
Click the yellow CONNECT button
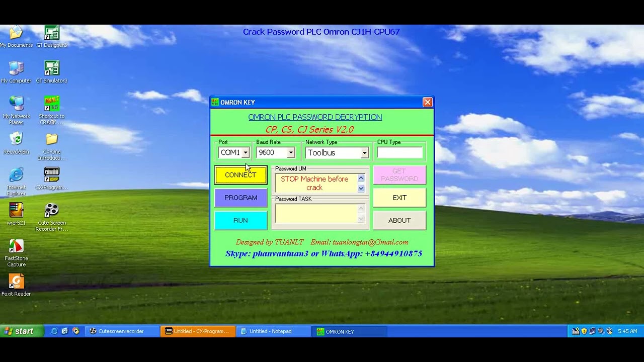240,175
